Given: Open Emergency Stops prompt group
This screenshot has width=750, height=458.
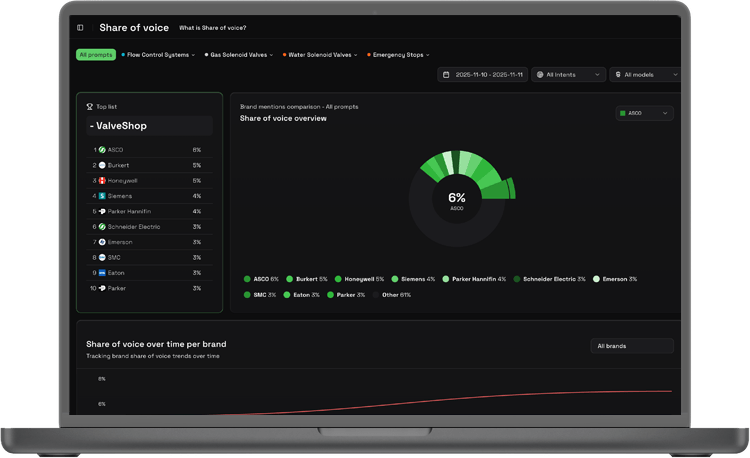Looking at the screenshot, I should [x=398, y=55].
